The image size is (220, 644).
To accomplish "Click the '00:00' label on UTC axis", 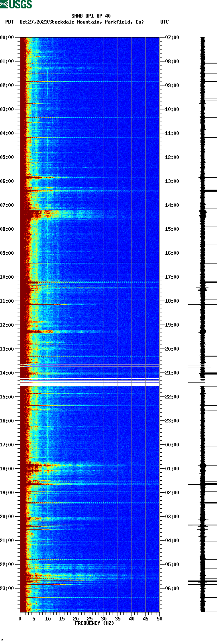I will point(172,445).
